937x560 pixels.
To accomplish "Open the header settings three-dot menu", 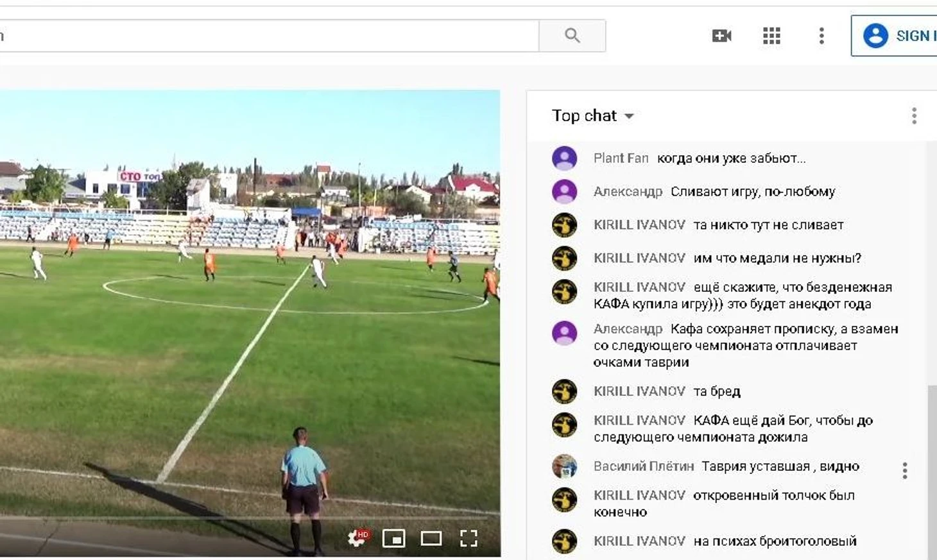I will [821, 36].
